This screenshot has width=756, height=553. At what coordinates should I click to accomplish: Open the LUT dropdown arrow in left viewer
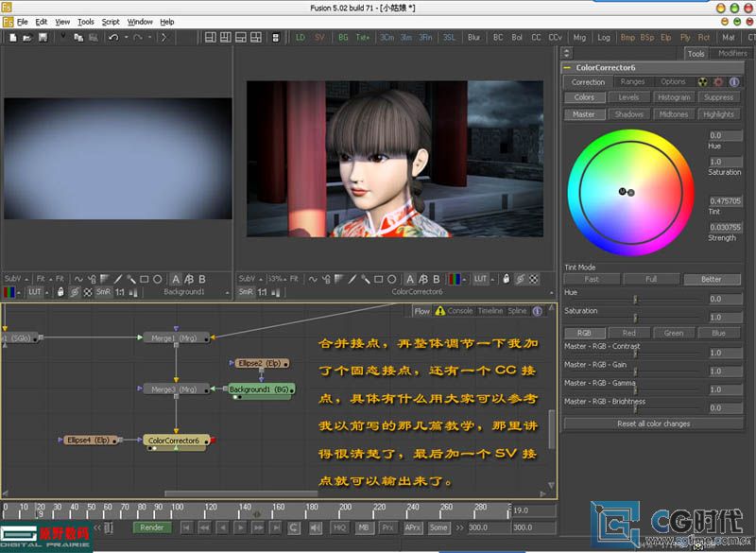click(x=46, y=292)
